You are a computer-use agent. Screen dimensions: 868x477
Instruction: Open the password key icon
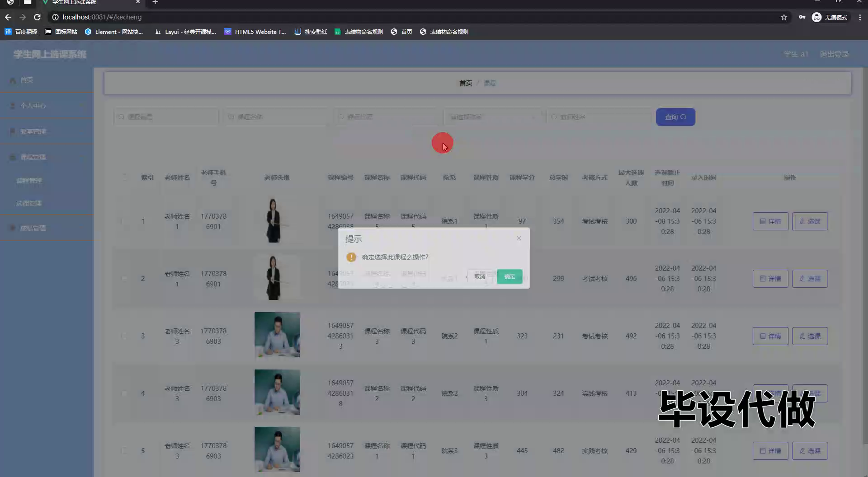point(802,17)
